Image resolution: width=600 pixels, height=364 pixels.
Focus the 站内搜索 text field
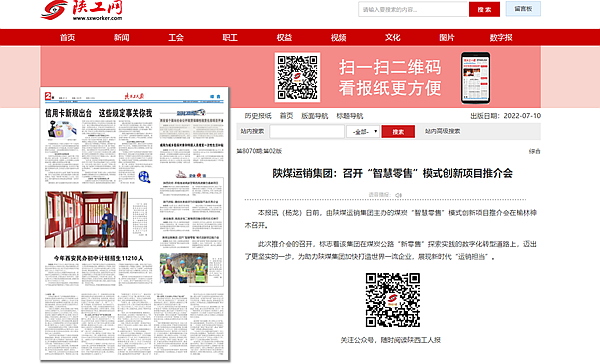307,132
